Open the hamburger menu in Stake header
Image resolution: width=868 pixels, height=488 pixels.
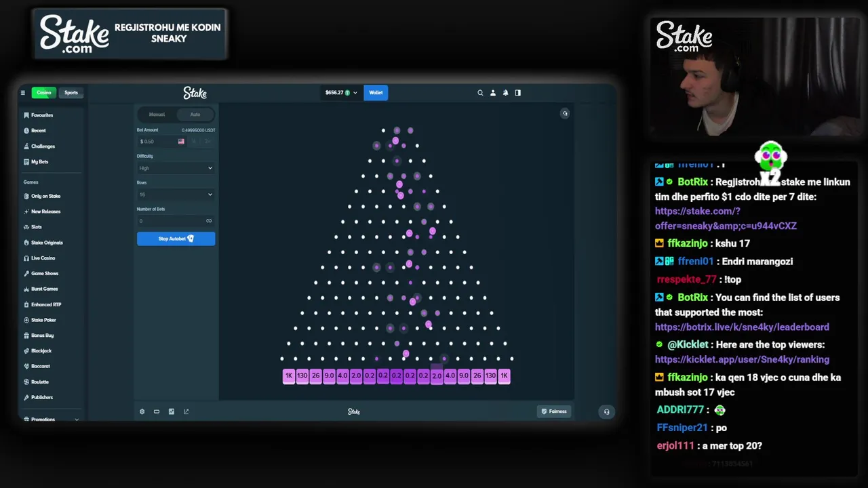pyautogui.click(x=22, y=93)
